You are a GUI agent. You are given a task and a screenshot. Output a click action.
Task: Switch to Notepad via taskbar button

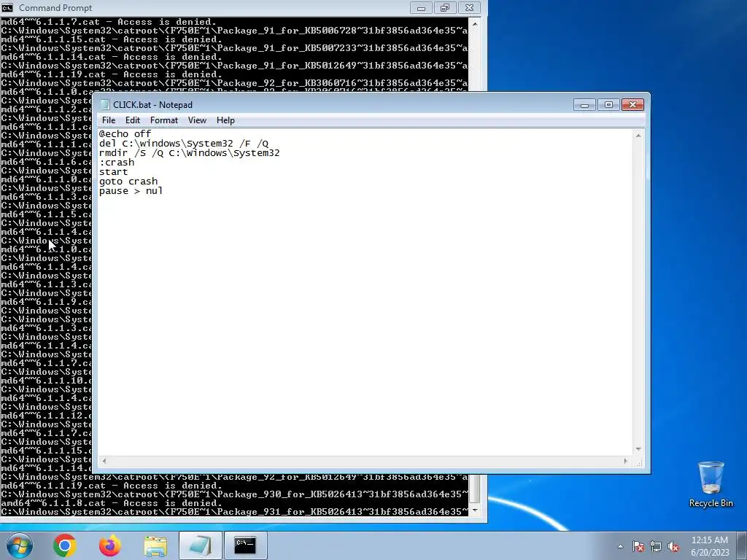point(201,545)
